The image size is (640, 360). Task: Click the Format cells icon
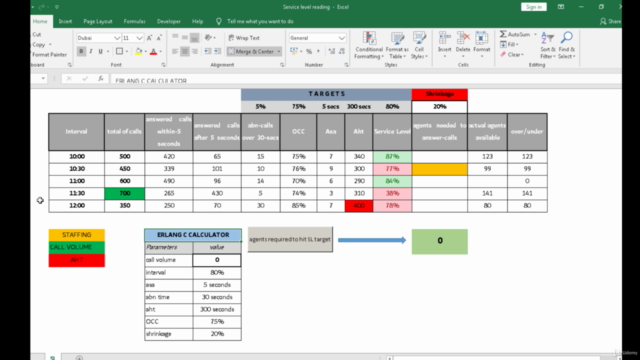tap(482, 39)
